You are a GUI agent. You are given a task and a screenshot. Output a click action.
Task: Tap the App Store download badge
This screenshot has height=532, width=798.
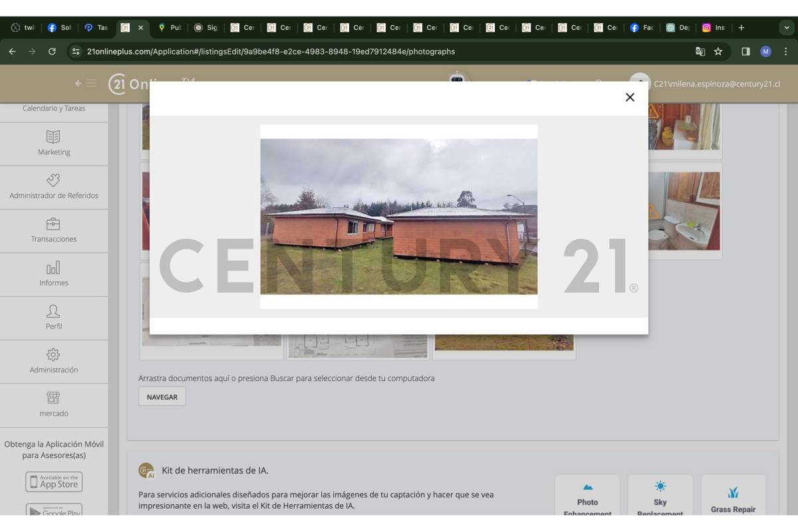click(54, 481)
